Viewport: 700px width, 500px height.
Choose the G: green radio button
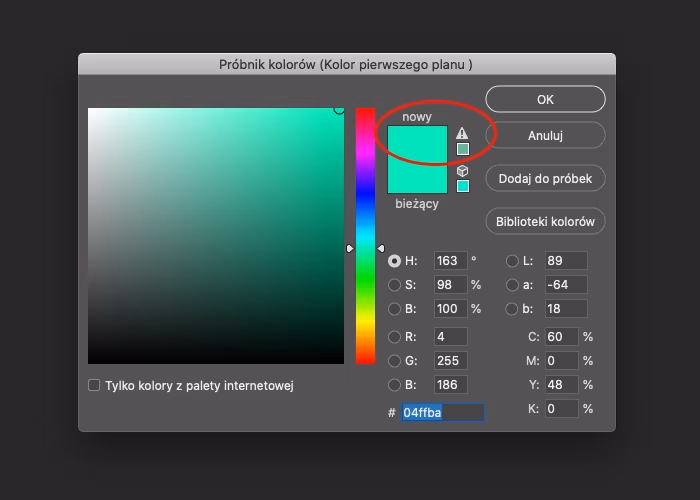tap(394, 361)
